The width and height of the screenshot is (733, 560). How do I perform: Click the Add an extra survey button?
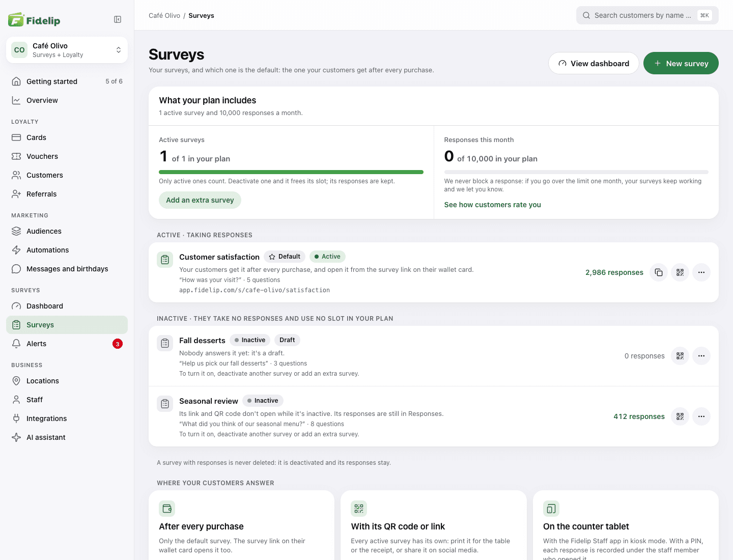tap(200, 200)
